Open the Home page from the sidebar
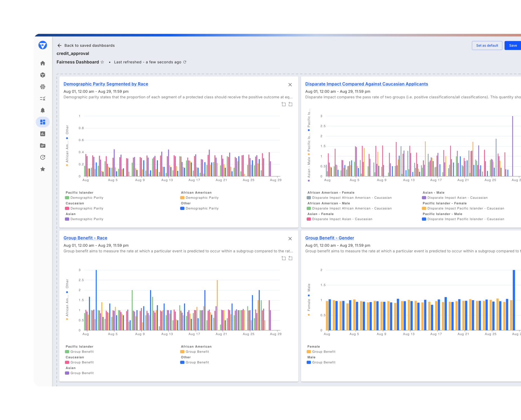 point(43,63)
